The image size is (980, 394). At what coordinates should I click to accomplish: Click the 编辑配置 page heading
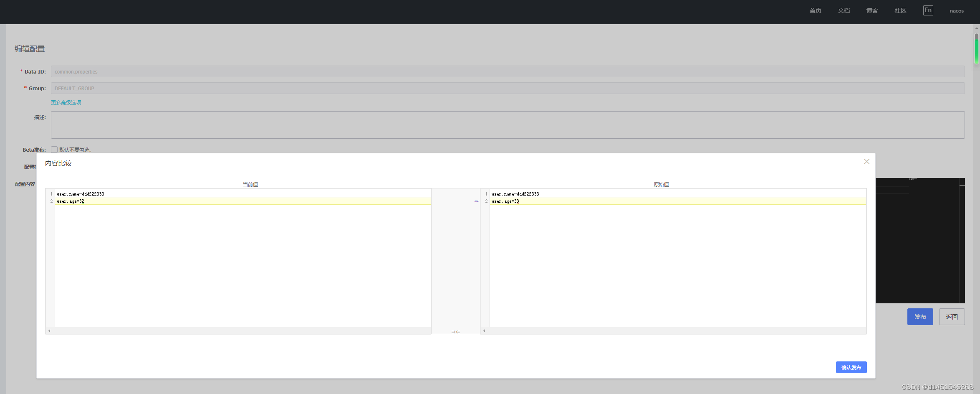tap(30, 49)
